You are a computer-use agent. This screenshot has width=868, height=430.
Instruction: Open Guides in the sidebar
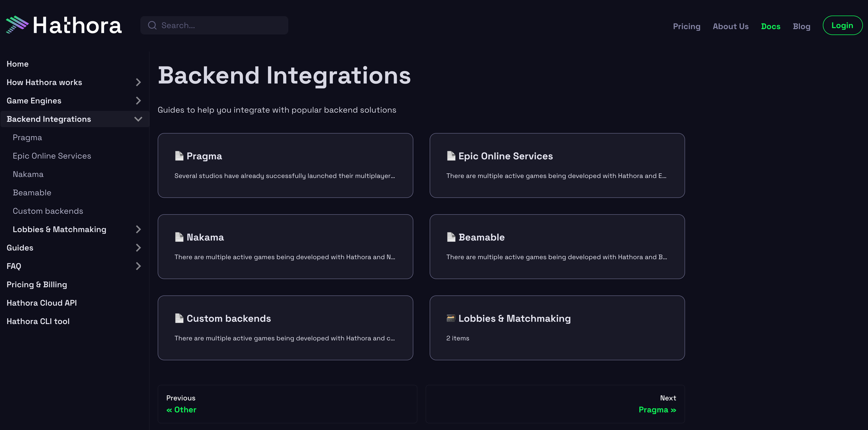tap(20, 248)
